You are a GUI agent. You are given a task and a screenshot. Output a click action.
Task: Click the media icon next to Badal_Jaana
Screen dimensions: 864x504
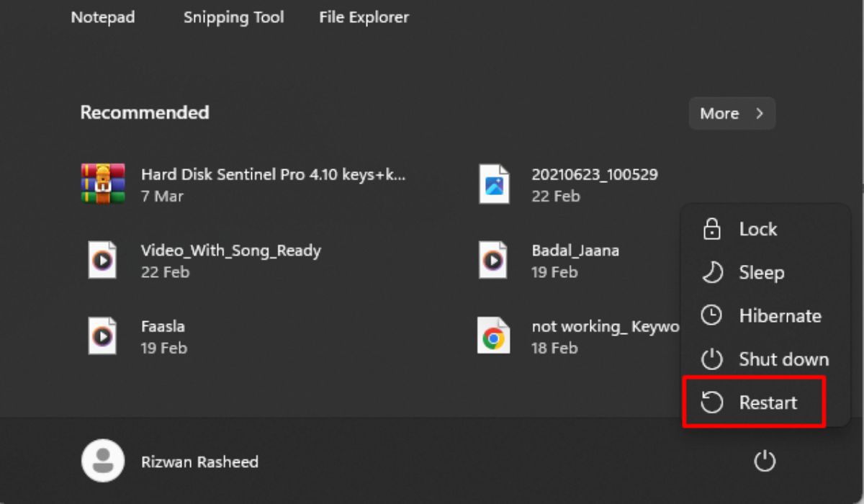[494, 260]
